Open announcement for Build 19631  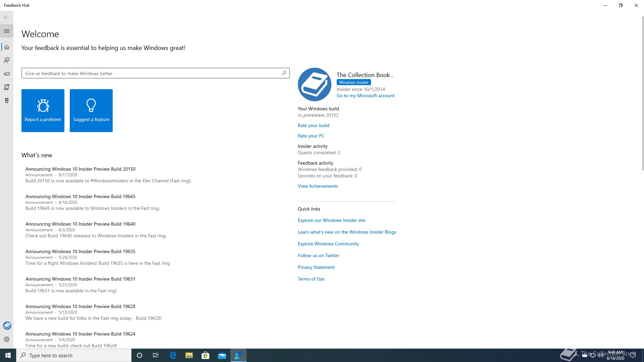(x=156, y=285)
